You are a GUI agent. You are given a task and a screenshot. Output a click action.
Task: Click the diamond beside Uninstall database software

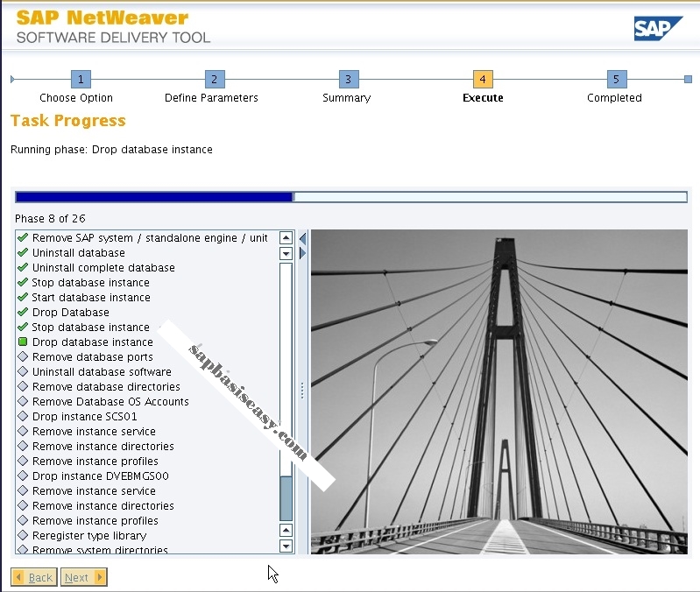23,371
